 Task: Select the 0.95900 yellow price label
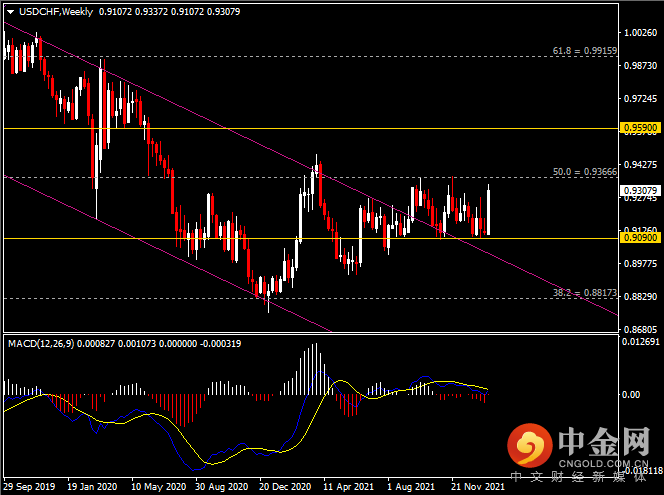[x=641, y=127]
